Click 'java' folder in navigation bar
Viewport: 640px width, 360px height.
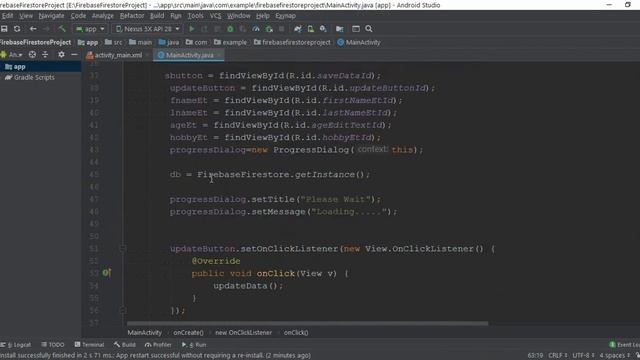pos(169,42)
